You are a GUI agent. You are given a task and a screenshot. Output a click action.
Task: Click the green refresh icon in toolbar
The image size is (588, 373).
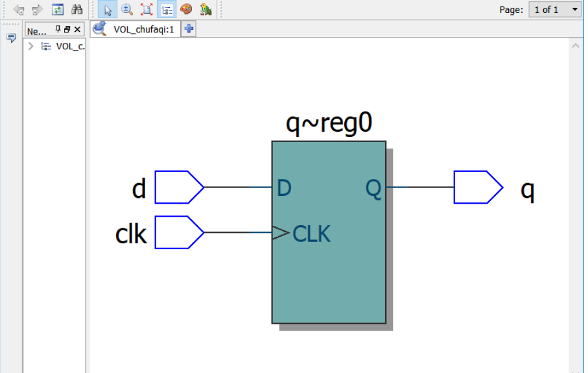pos(58,9)
